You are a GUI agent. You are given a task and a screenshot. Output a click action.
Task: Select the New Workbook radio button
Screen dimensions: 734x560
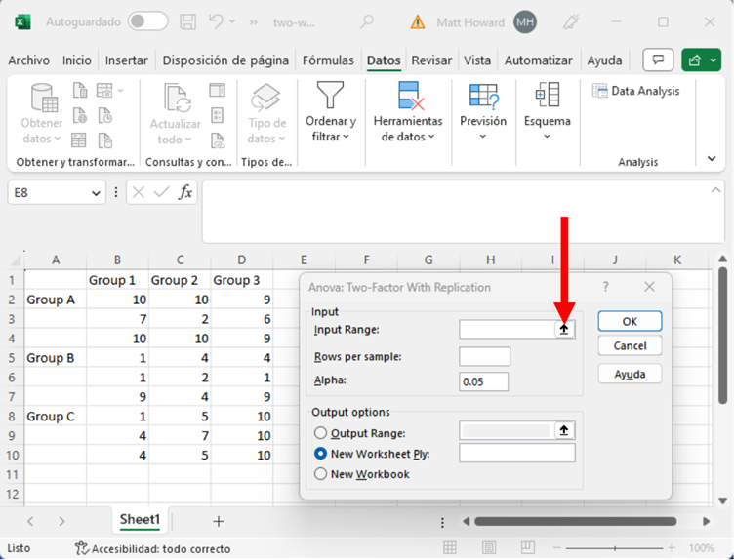(x=320, y=474)
